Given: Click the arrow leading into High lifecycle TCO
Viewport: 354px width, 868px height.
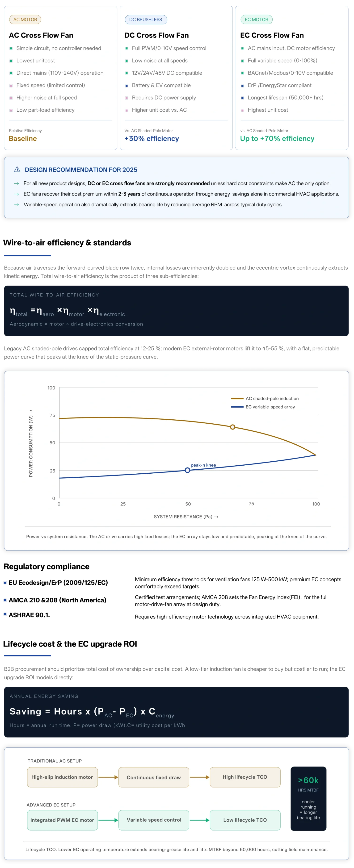Looking at the screenshot, I should pos(200,777).
